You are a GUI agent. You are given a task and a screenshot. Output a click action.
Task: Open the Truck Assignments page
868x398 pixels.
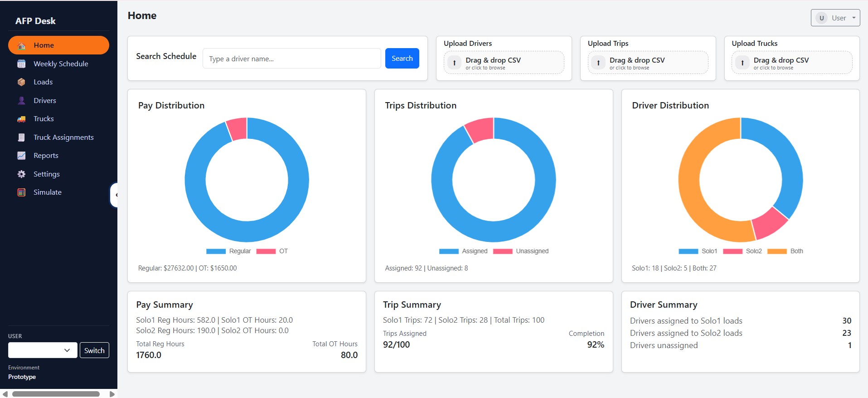click(63, 138)
